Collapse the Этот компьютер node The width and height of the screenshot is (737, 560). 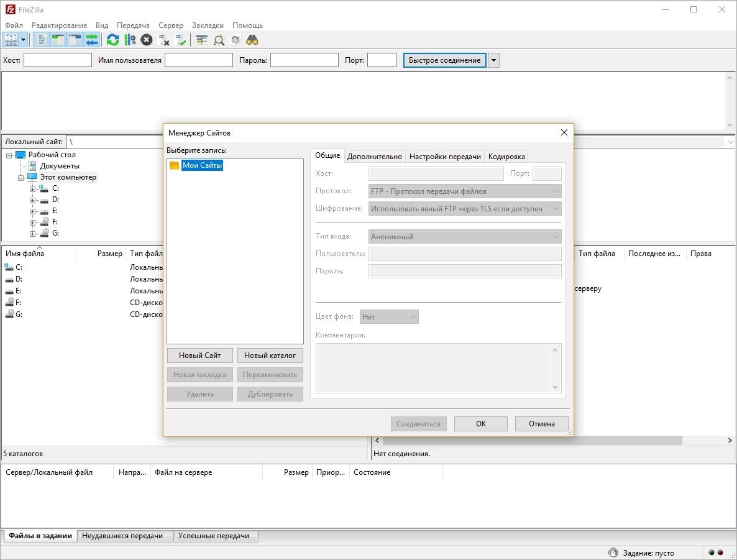point(21,178)
